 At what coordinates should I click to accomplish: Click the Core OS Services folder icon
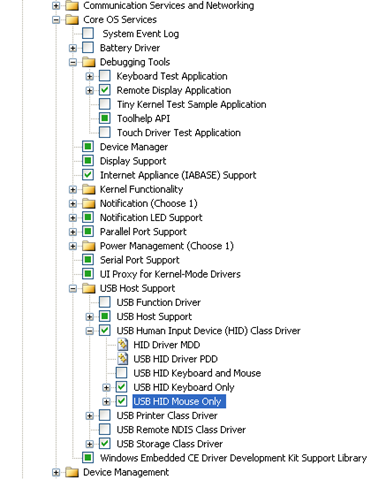pos(72,20)
